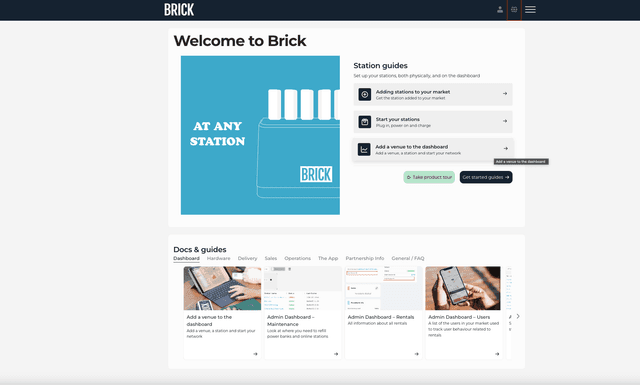
Task: Click the highlighted help icon in header
Action: tap(514, 9)
